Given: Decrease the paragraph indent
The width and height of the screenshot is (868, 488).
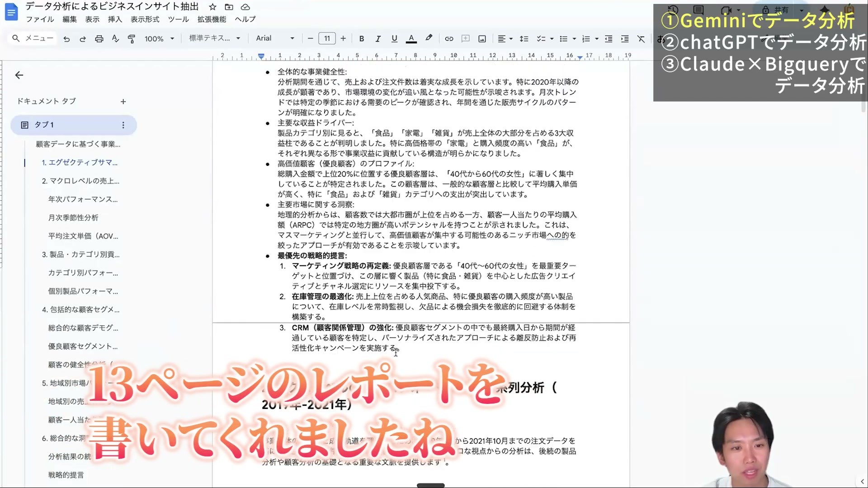Looking at the screenshot, I should click(609, 39).
